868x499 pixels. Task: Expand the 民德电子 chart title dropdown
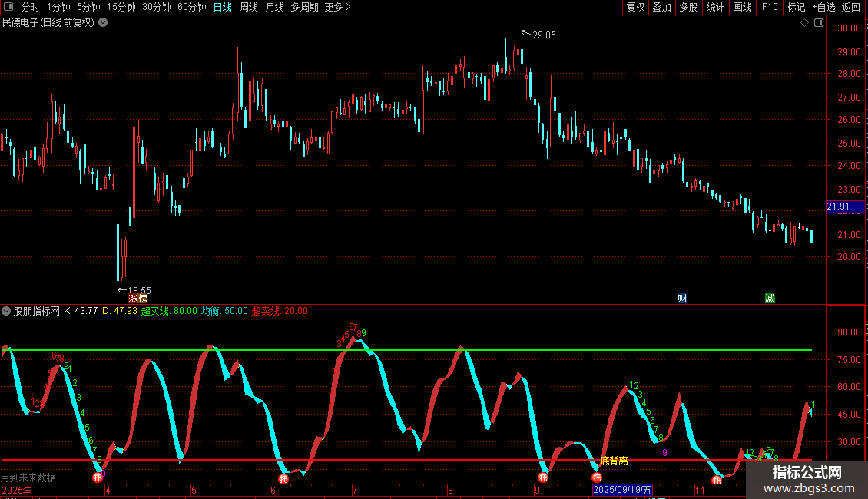pos(103,23)
